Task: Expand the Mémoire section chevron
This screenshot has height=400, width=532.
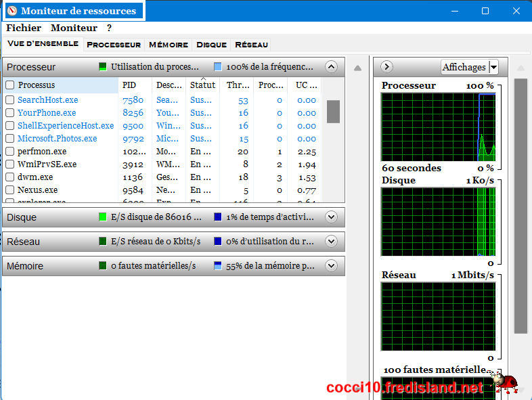Action: (x=331, y=266)
